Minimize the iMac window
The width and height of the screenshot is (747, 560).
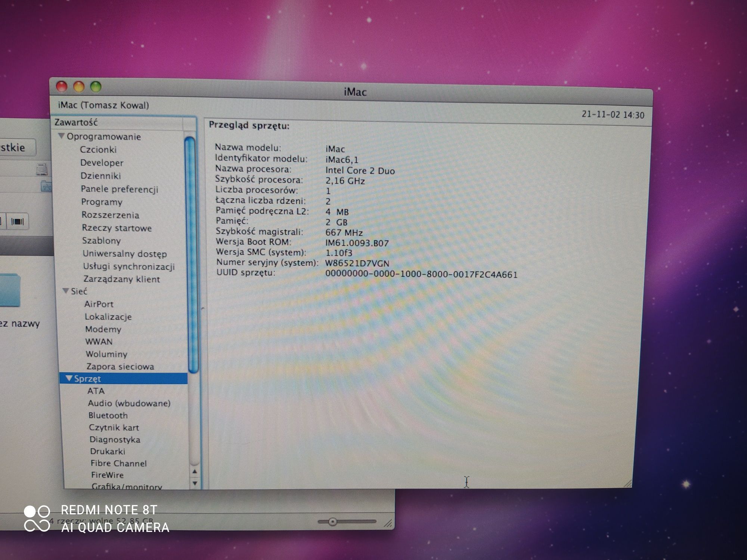click(79, 87)
